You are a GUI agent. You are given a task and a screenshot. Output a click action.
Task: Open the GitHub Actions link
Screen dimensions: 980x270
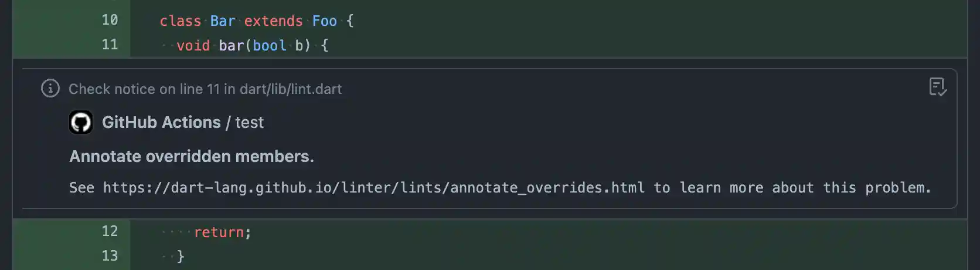coord(161,123)
